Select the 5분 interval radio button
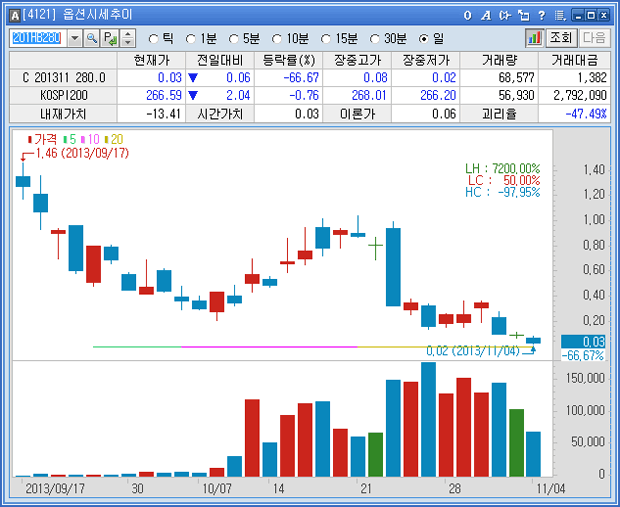The width and height of the screenshot is (620, 507). (x=235, y=38)
